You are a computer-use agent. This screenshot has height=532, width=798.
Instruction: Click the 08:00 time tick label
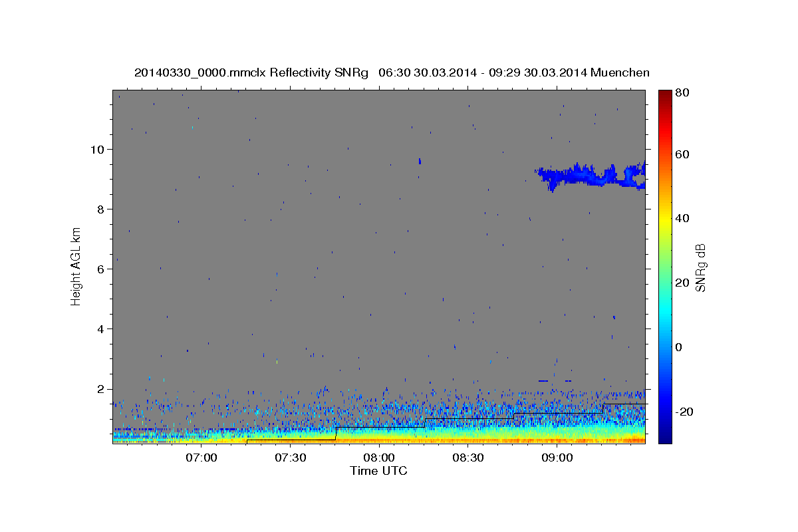379,458
